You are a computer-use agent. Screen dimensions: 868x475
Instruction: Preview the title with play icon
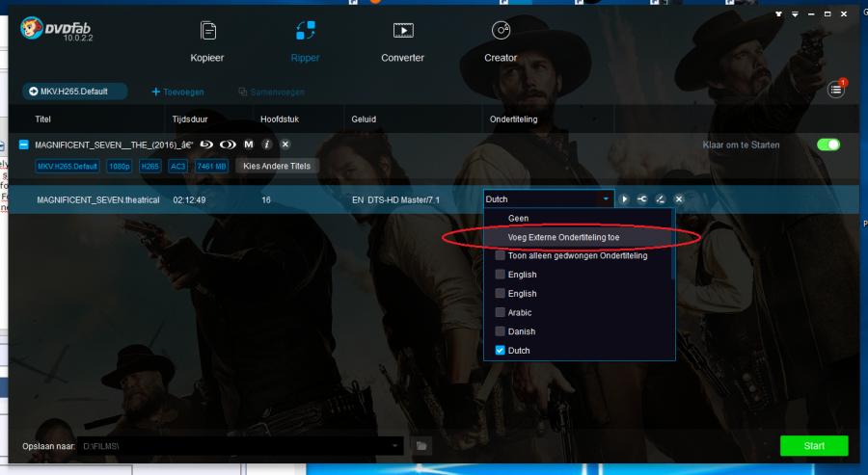[x=624, y=199]
